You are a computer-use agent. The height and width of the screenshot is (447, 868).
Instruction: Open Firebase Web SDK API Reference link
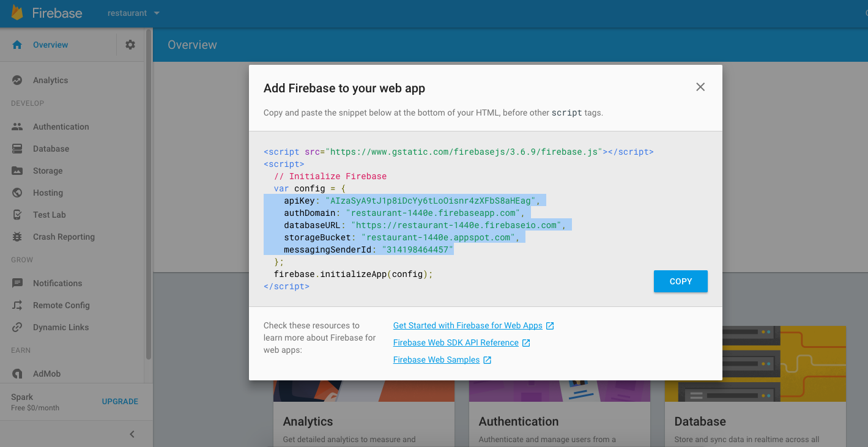point(456,342)
